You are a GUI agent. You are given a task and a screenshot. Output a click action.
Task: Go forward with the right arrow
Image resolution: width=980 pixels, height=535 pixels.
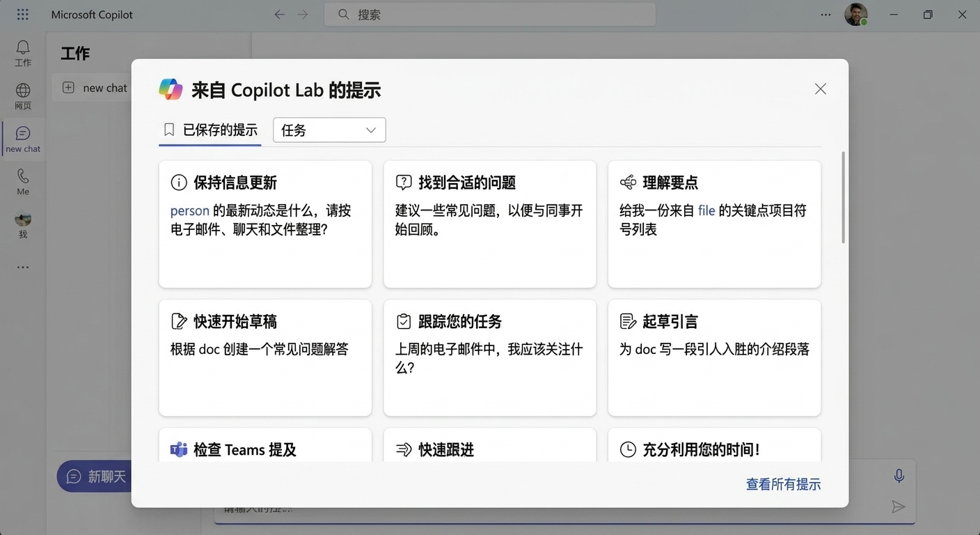[303, 14]
